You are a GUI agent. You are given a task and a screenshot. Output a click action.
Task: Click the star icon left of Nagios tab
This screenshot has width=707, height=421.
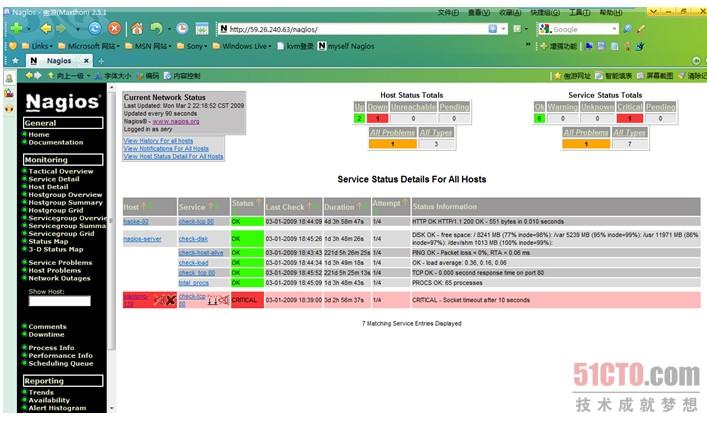point(15,60)
